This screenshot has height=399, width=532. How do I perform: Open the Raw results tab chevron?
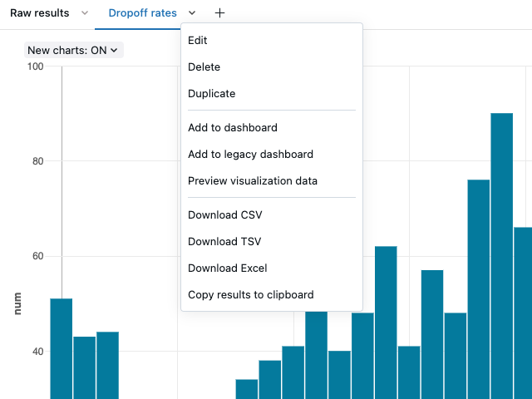(x=85, y=13)
